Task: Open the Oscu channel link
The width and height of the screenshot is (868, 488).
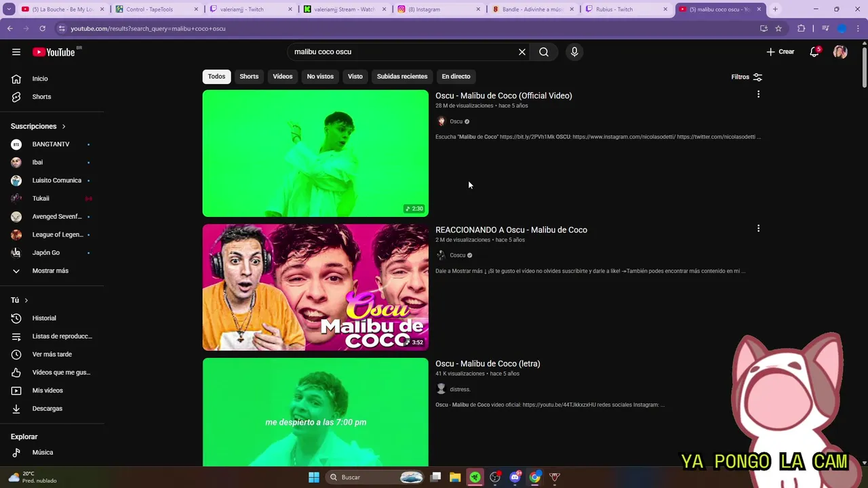Action: coord(456,121)
